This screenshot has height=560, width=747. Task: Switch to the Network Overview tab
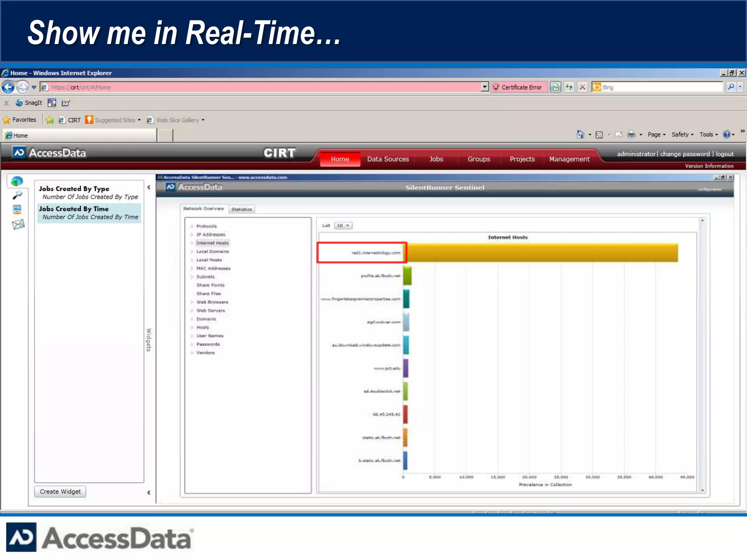coord(204,209)
